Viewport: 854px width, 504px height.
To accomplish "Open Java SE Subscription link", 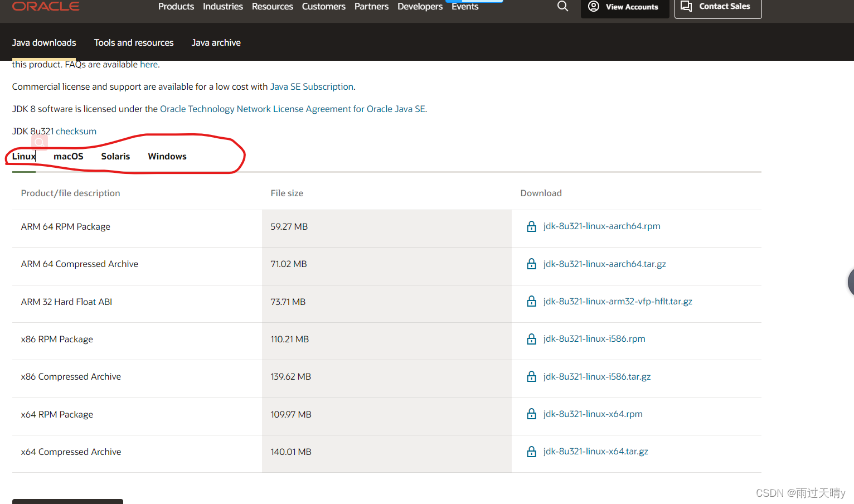I will (x=312, y=86).
